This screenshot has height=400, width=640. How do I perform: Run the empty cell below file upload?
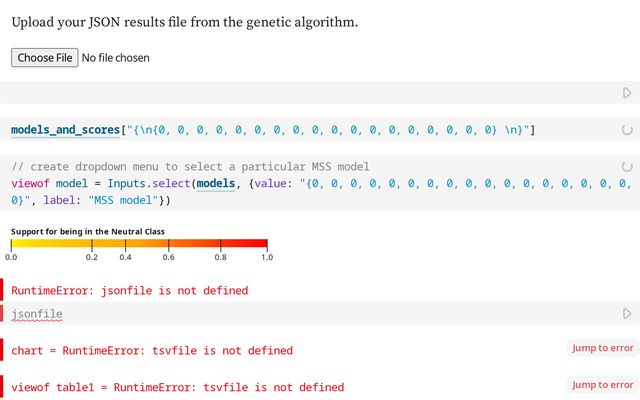click(x=627, y=93)
